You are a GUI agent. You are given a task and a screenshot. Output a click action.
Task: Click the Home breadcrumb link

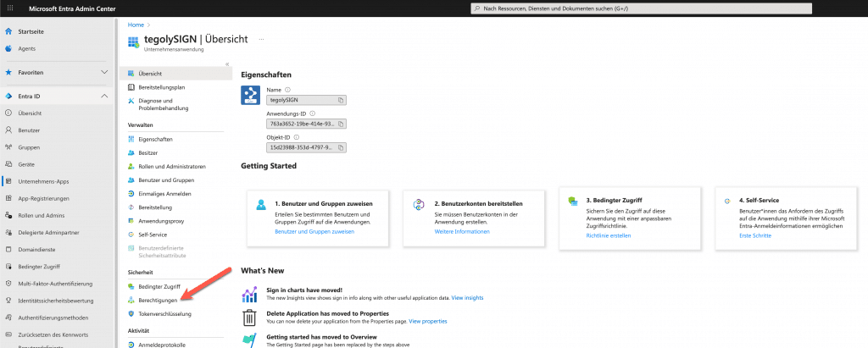tap(135, 25)
